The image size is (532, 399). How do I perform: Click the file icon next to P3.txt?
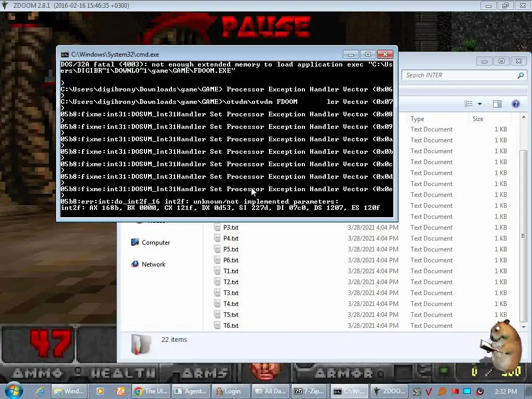pyautogui.click(x=217, y=227)
